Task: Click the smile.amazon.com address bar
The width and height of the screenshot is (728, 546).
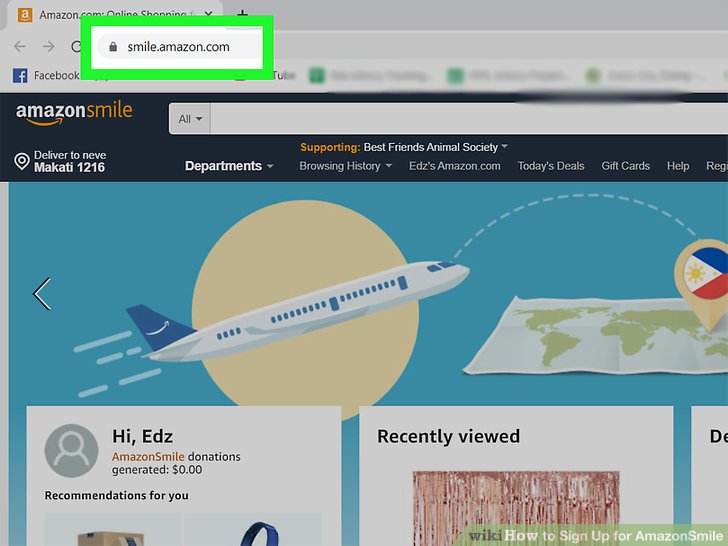Action: point(179,47)
